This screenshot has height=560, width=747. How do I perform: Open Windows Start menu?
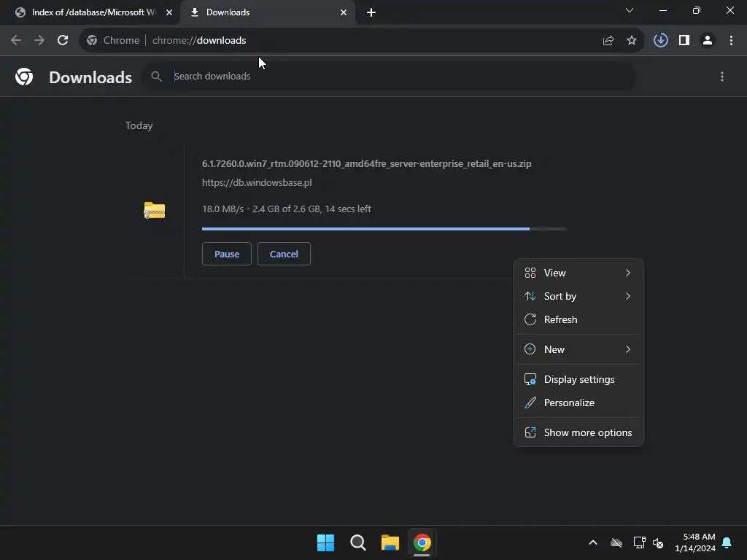point(326,542)
